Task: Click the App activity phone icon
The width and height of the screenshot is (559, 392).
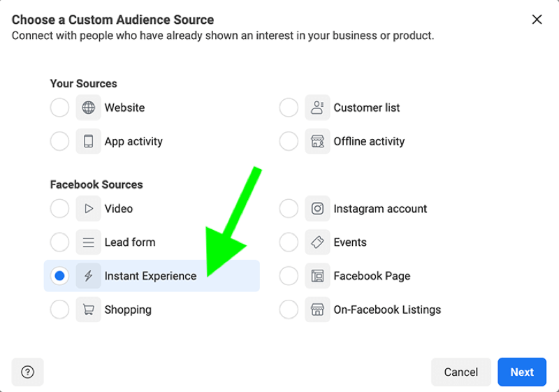Action: [x=89, y=141]
